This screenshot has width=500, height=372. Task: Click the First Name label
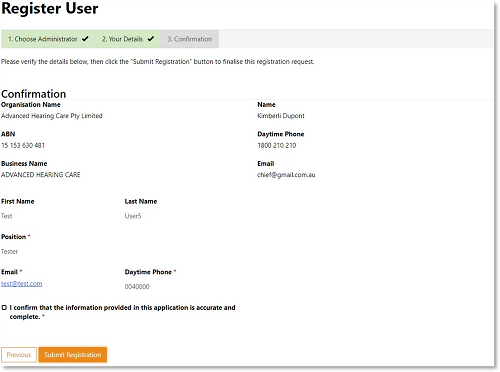pos(18,201)
